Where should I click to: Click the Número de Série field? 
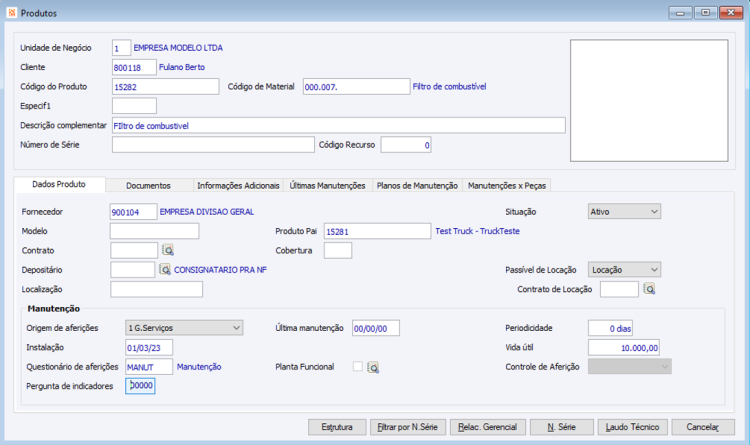(213, 145)
